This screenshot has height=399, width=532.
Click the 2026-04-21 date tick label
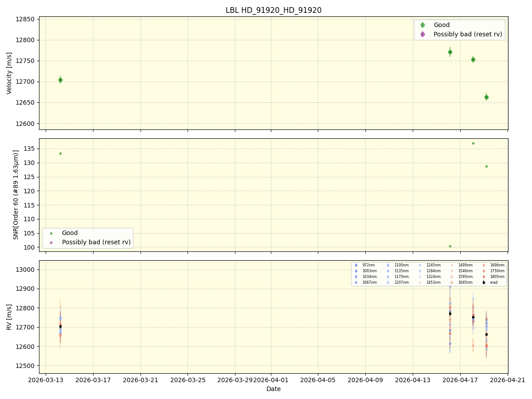point(507,380)
